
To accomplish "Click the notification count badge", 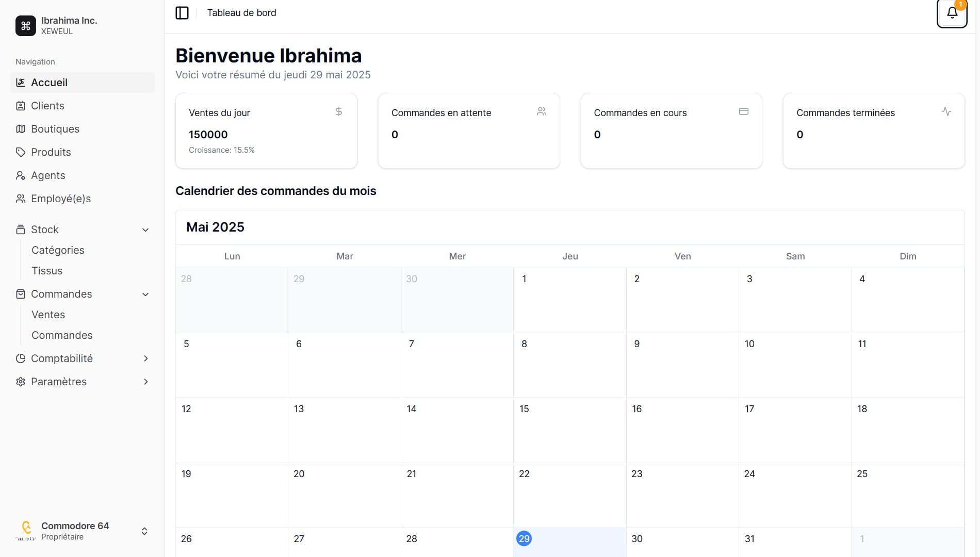I will tap(960, 5).
